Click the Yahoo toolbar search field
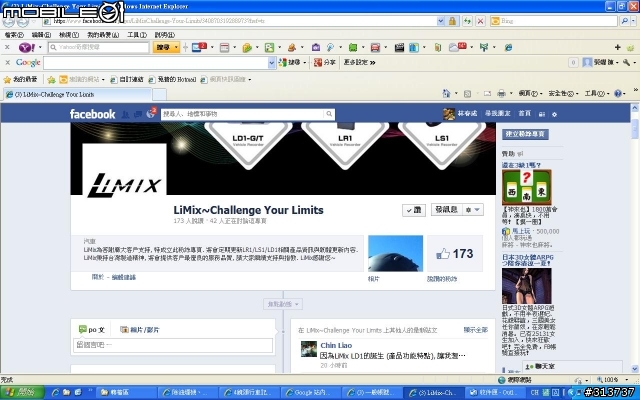 click(x=99, y=48)
